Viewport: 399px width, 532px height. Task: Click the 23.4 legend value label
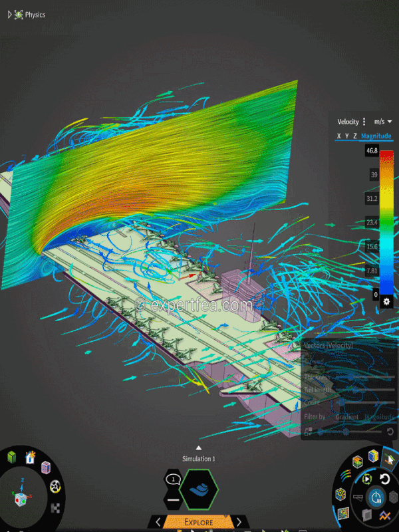tap(372, 223)
